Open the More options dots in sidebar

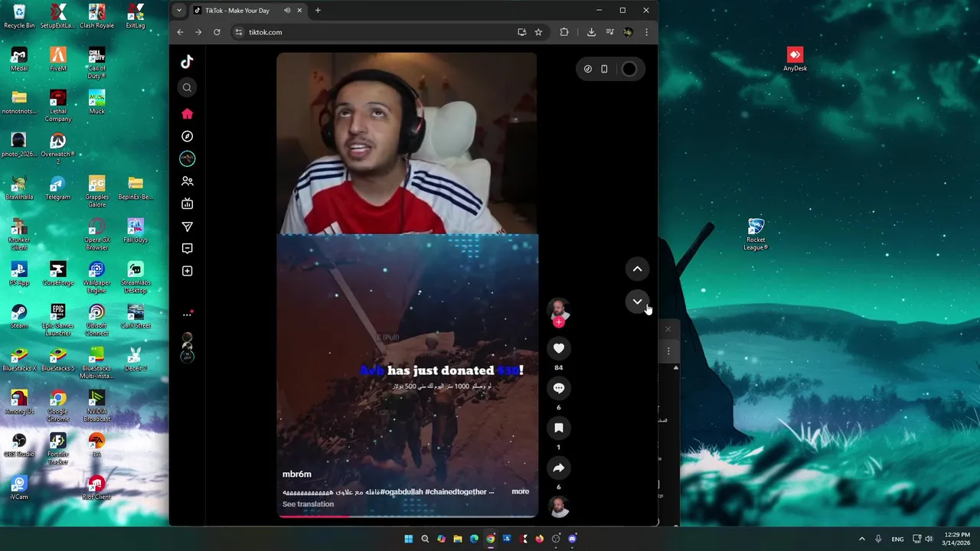tap(187, 315)
